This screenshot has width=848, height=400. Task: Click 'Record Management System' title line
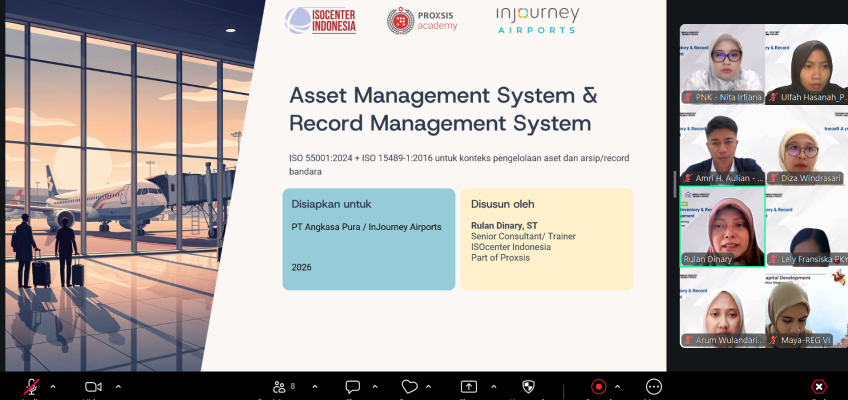coord(440,123)
